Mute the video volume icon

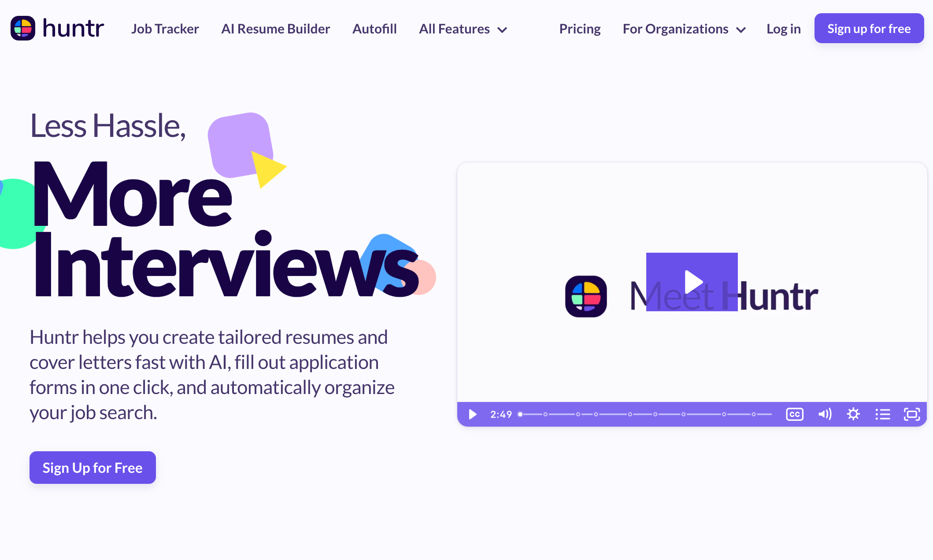pos(824,414)
